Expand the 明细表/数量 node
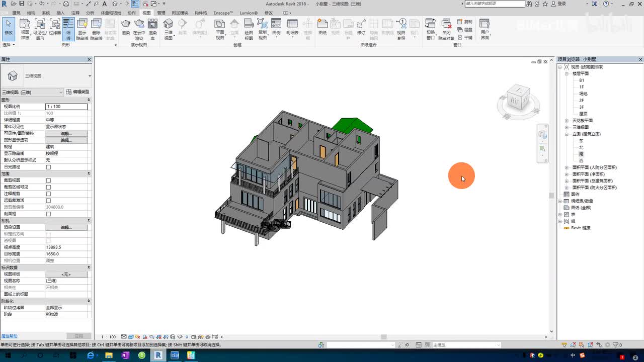The width and height of the screenshot is (644, 362). 560,201
